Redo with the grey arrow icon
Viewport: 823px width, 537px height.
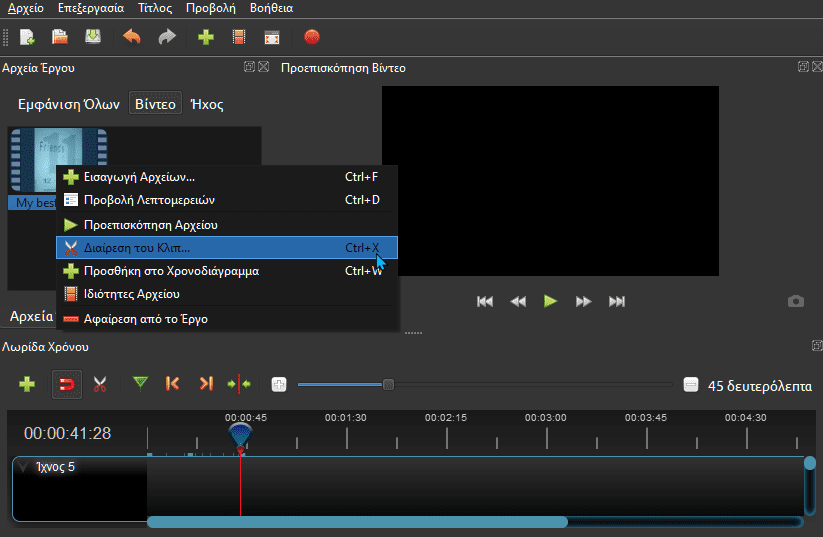tap(167, 37)
